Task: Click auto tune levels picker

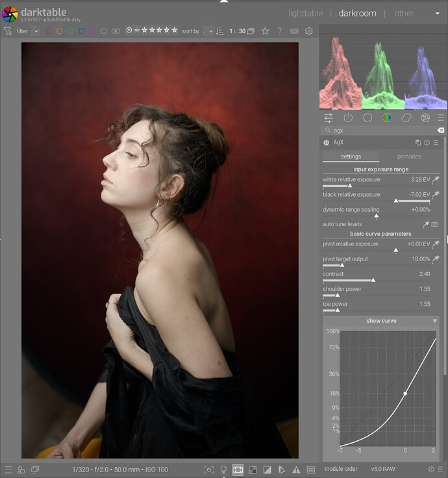Action: (425, 224)
